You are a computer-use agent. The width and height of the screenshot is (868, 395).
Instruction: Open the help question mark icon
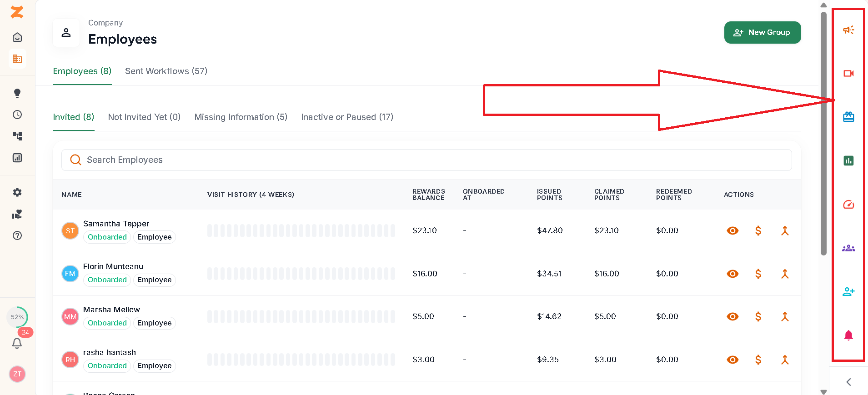click(17, 235)
